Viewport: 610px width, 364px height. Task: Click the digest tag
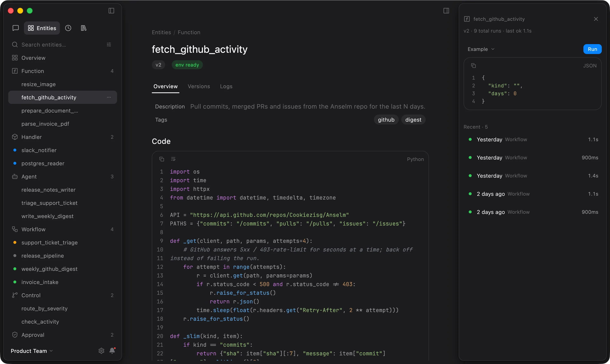tap(413, 120)
